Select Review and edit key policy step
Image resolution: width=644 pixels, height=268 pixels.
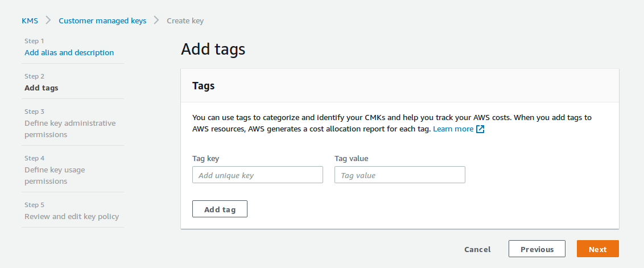72,216
